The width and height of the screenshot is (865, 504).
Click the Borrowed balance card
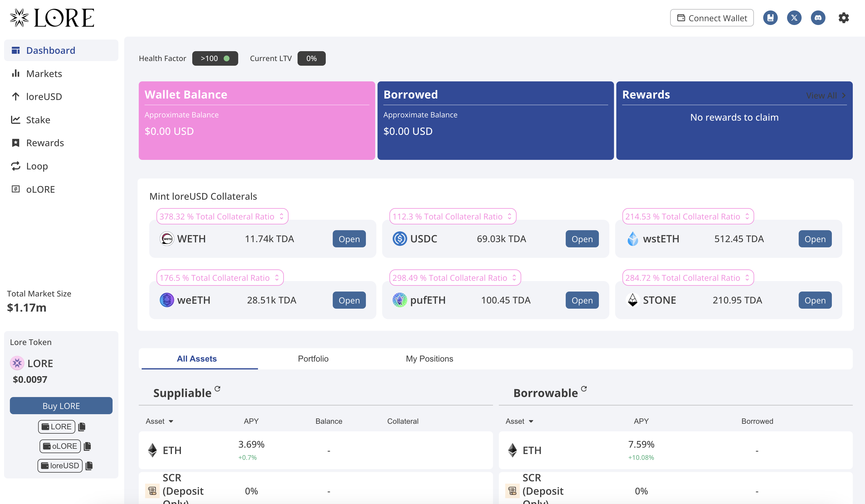(496, 120)
